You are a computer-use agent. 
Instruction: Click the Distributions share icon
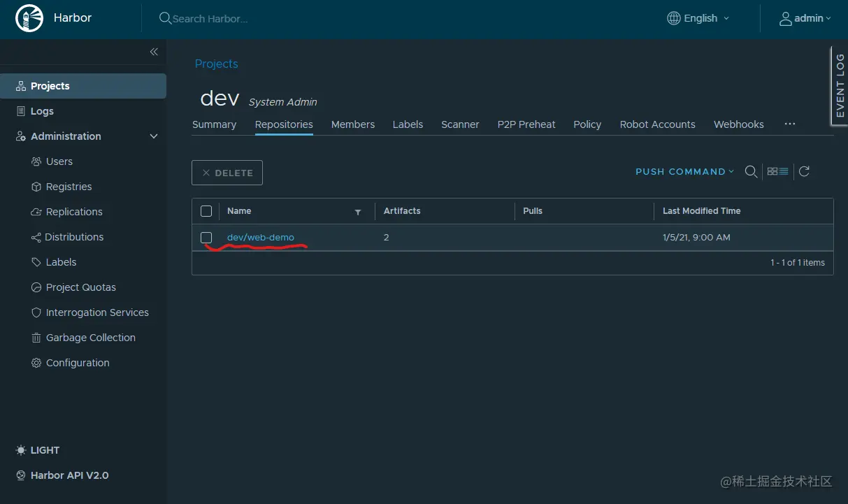click(x=36, y=237)
